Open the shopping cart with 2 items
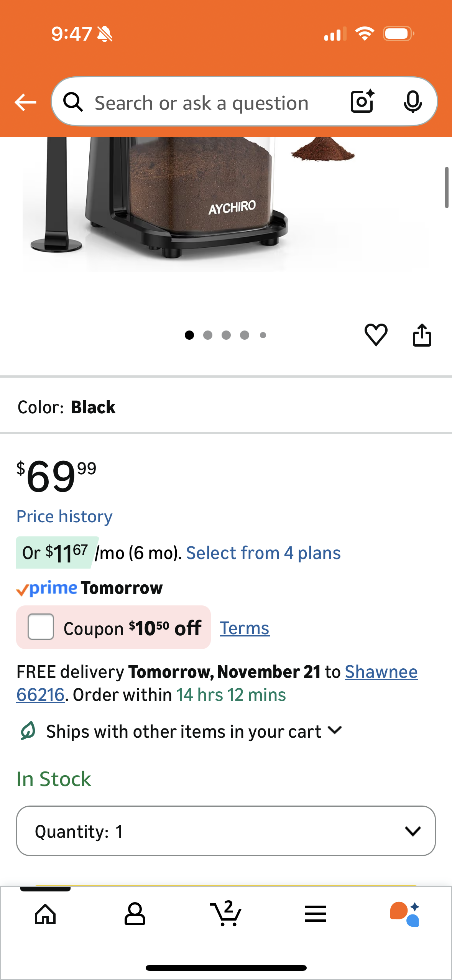This screenshot has width=452, height=980. (226, 914)
